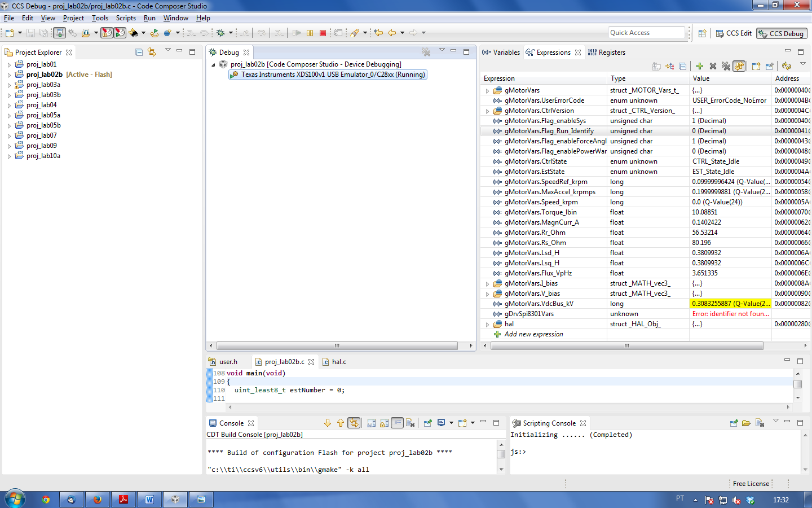812x508 pixels.
Task: Collapse proj_lab02b debug session node
Action: click(x=213, y=64)
